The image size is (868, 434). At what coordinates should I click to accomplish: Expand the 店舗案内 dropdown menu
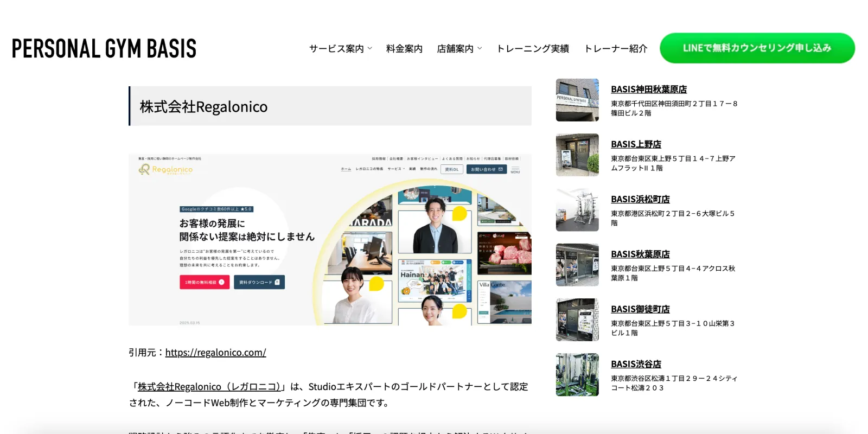point(459,48)
